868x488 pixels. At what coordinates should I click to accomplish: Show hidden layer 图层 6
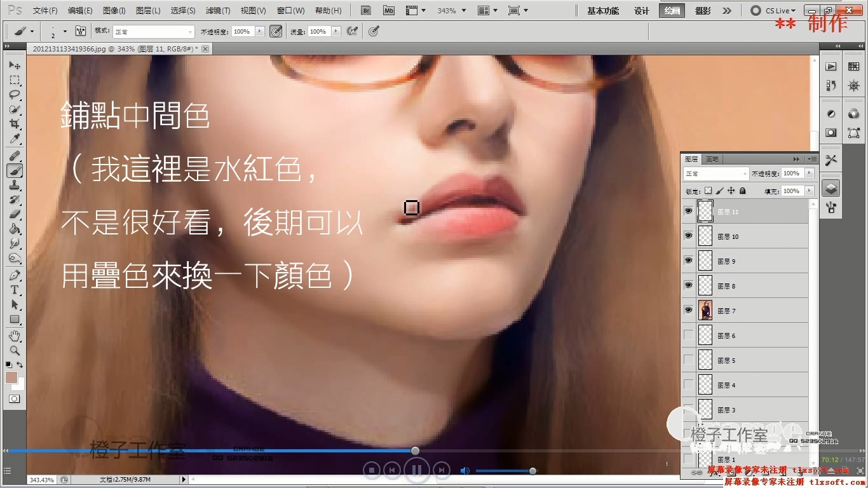(688, 335)
